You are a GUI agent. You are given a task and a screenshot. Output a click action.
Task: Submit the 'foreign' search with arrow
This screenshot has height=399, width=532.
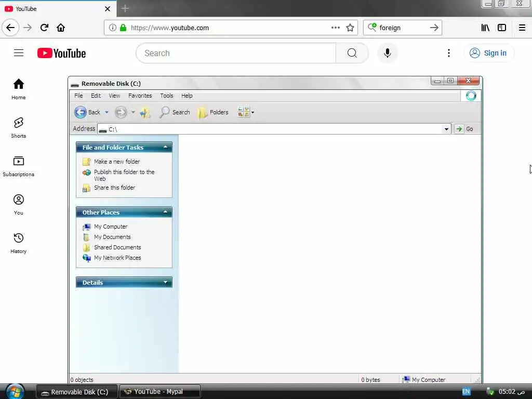tap(434, 28)
